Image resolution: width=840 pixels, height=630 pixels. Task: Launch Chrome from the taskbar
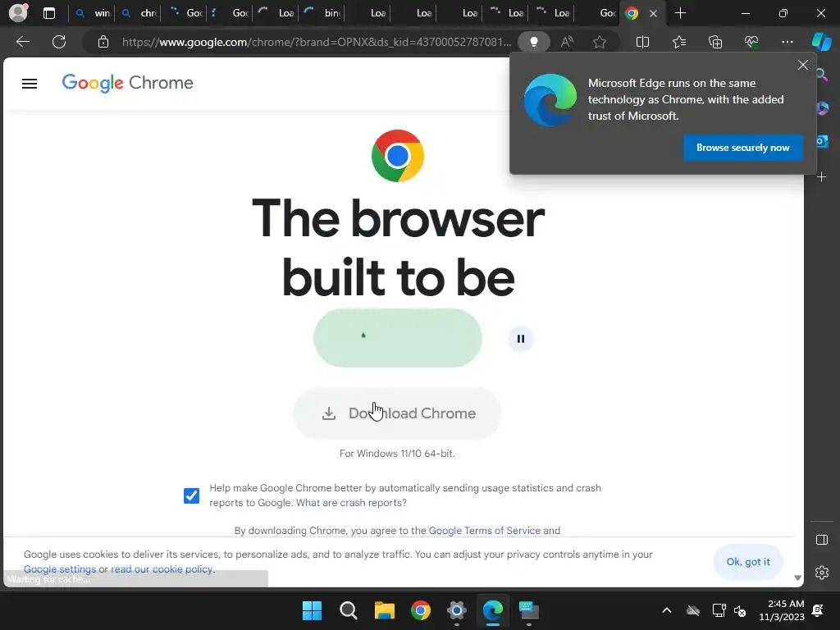421,610
